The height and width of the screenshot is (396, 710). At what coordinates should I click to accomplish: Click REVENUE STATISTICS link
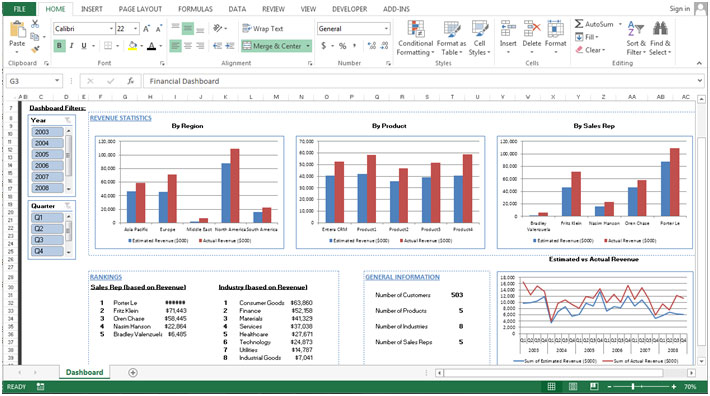tap(120, 118)
